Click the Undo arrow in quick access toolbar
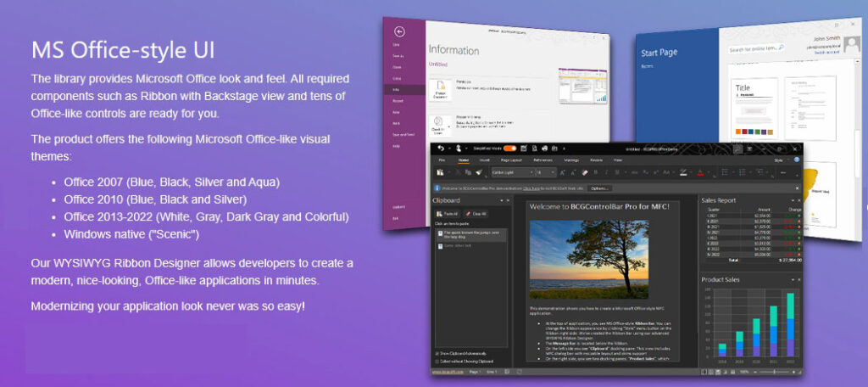Image resolution: width=868 pixels, height=387 pixels. click(x=441, y=149)
